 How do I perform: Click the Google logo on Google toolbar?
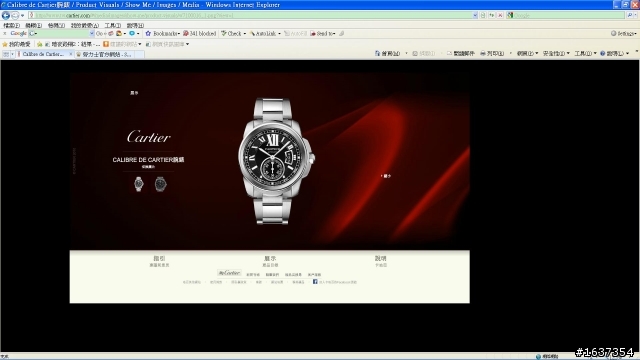tap(18, 33)
